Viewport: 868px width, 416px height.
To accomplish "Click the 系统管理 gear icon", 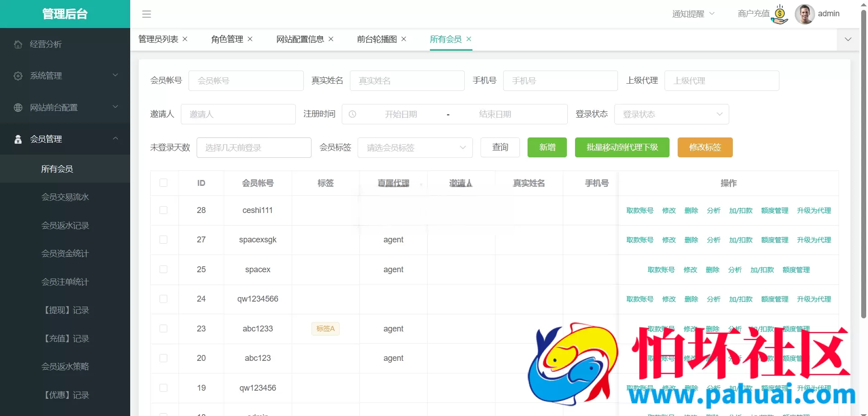I will pos(18,76).
